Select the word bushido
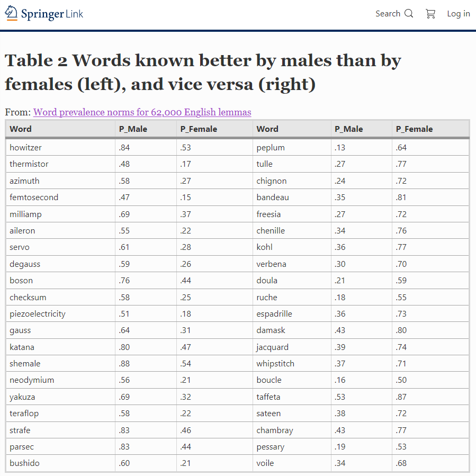This screenshot has width=476, height=476. pos(24,463)
